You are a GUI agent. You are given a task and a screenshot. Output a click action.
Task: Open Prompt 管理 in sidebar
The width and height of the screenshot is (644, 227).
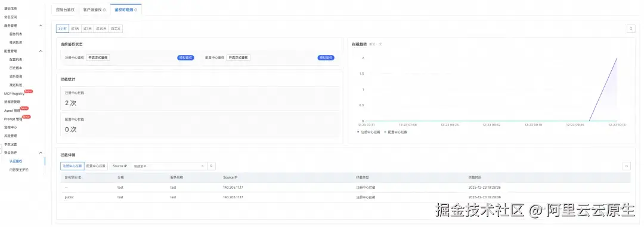[x=13, y=119]
